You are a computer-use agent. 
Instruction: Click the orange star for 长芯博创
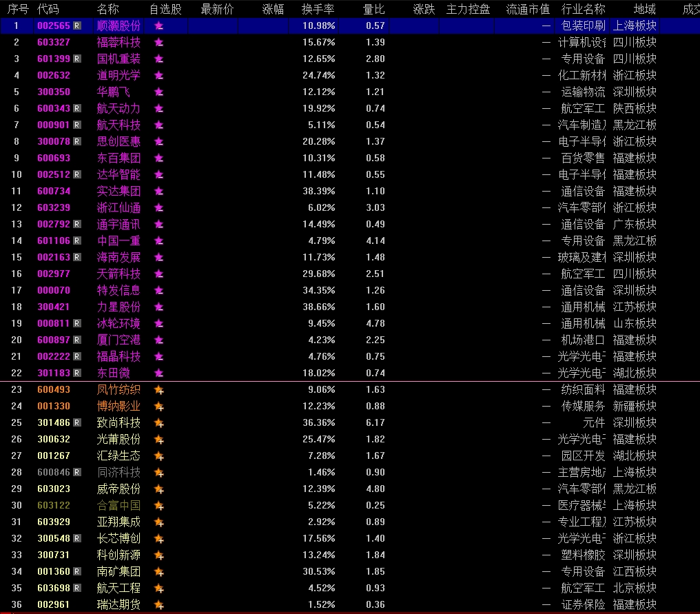[x=159, y=538]
